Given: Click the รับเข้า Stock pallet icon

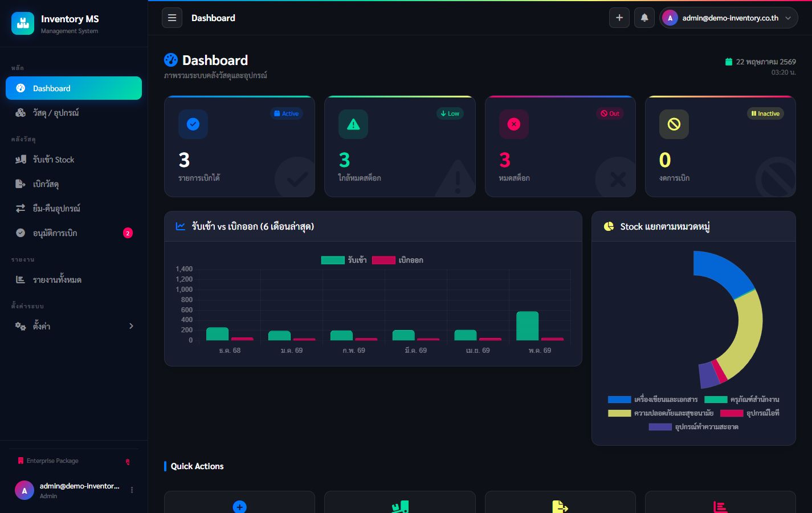Looking at the screenshot, I should click(x=21, y=160).
